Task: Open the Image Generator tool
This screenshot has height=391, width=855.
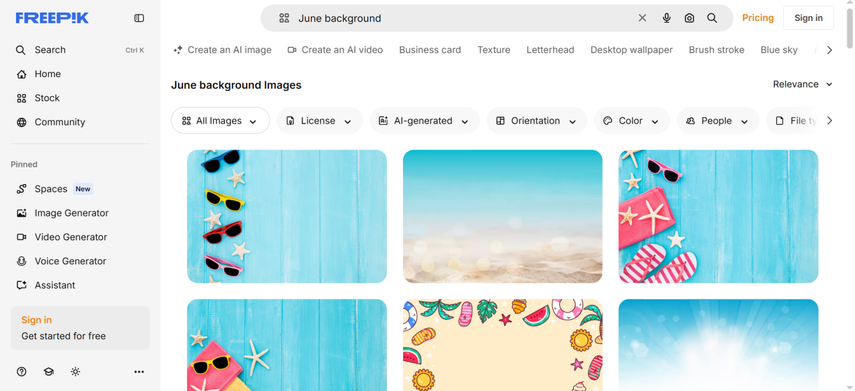Action: click(80, 213)
